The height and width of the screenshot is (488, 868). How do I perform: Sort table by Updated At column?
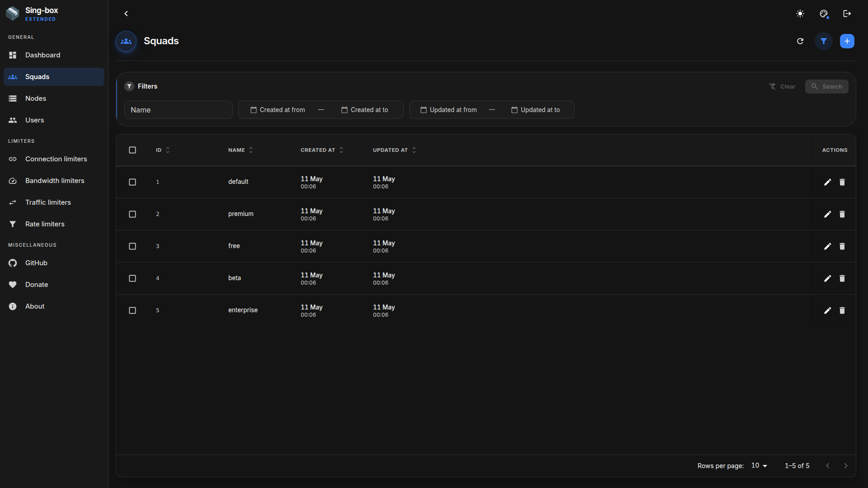pyautogui.click(x=394, y=150)
